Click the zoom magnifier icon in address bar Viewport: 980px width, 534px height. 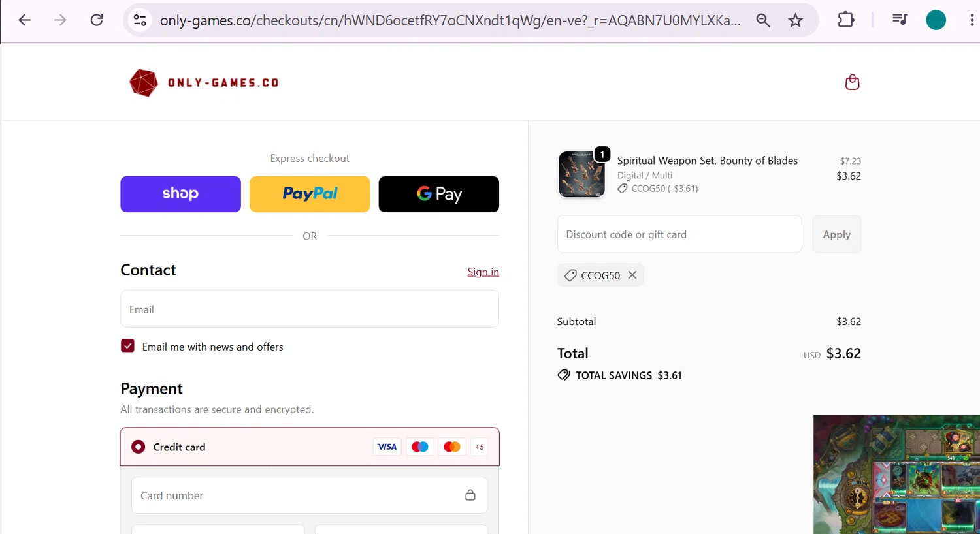tap(763, 20)
